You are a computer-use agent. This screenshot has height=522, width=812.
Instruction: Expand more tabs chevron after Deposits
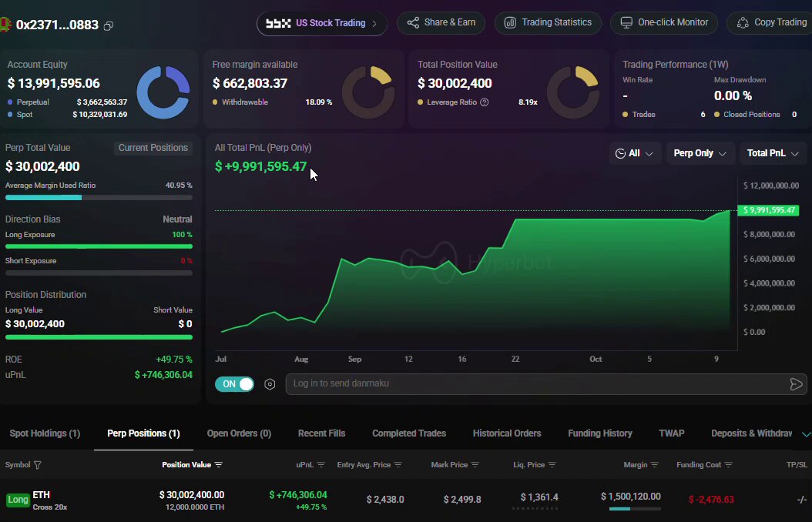pyautogui.click(x=806, y=434)
